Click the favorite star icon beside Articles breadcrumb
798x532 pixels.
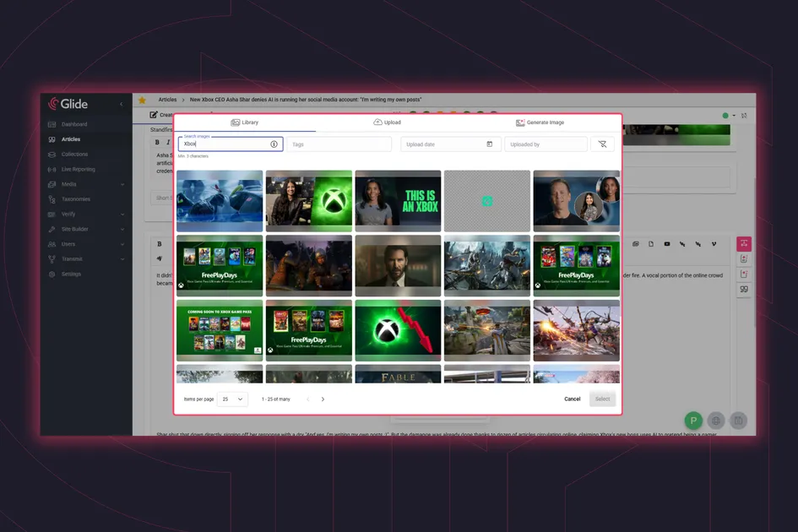click(x=142, y=100)
